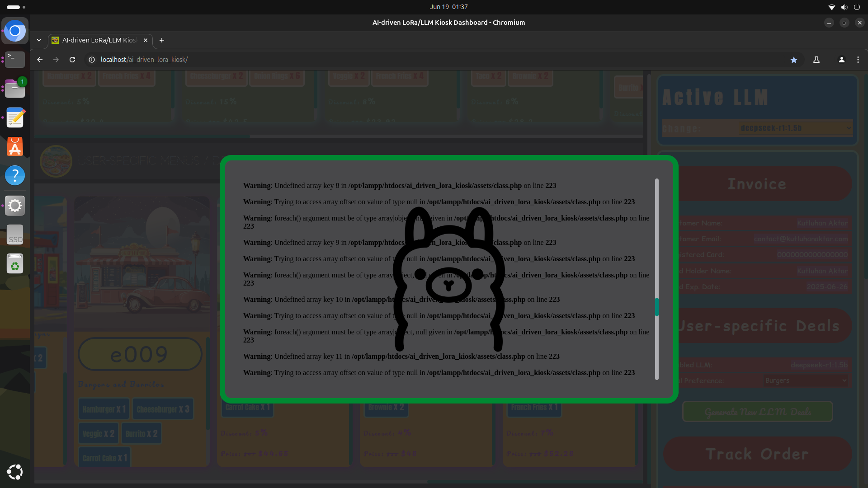Screen dimensions: 868x488
Task: Click the warning dialog scrollbar thumb
Action: click(656, 307)
